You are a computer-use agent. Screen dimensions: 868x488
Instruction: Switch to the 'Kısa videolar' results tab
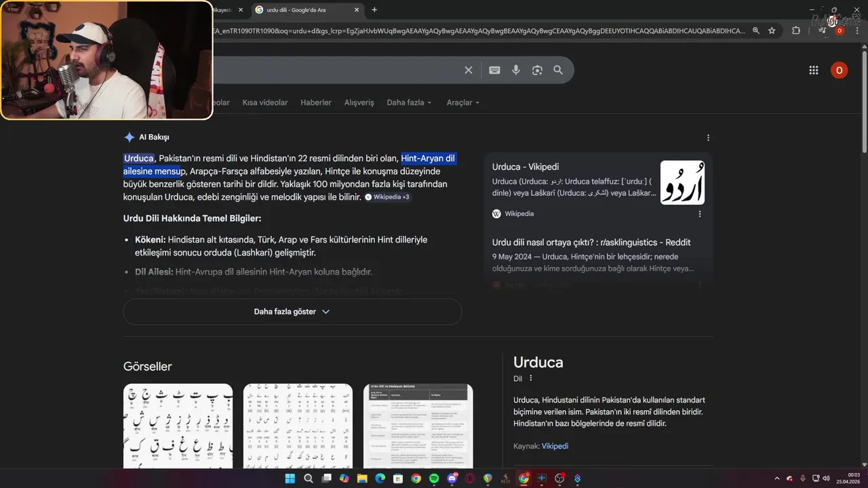tap(265, 102)
